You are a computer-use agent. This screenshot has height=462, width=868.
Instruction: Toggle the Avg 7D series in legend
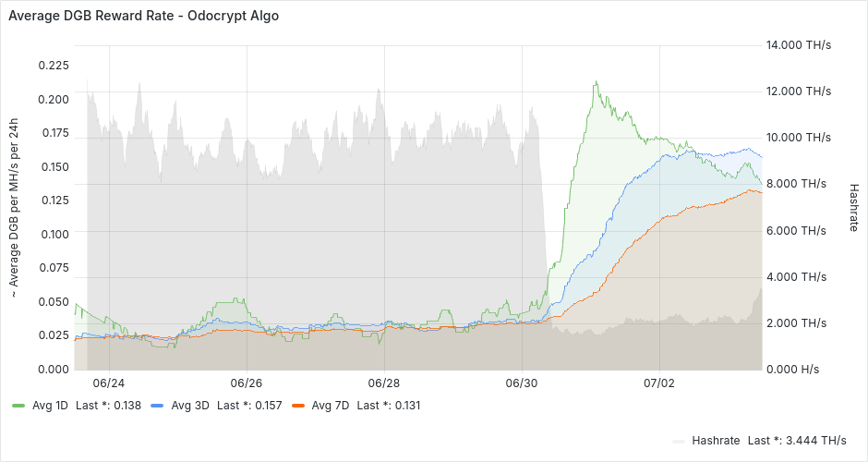[331, 406]
